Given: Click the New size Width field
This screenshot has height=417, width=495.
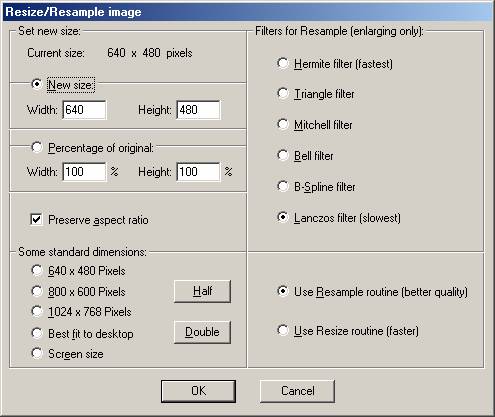Looking at the screenshot, I should tap(84, 110).
